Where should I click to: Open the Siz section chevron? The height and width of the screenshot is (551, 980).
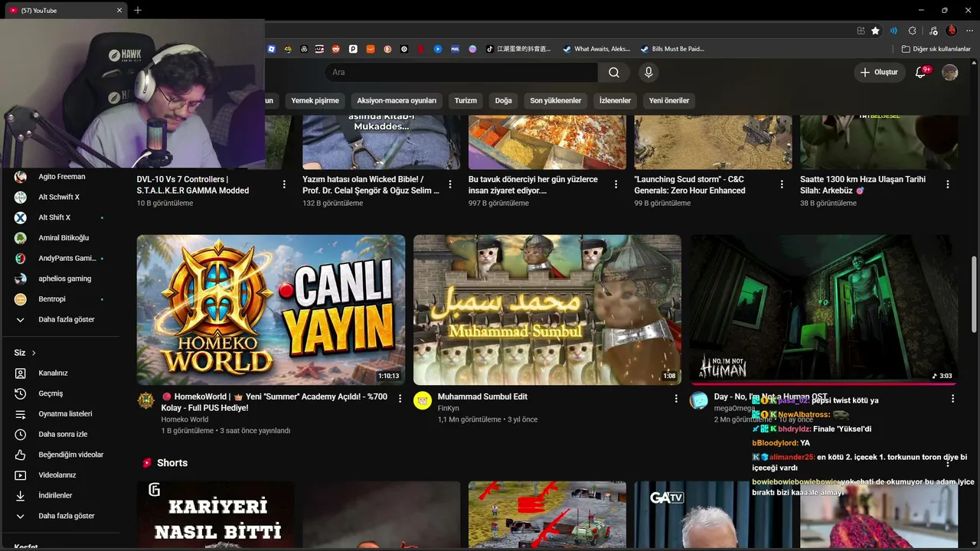tap(34, 353)
